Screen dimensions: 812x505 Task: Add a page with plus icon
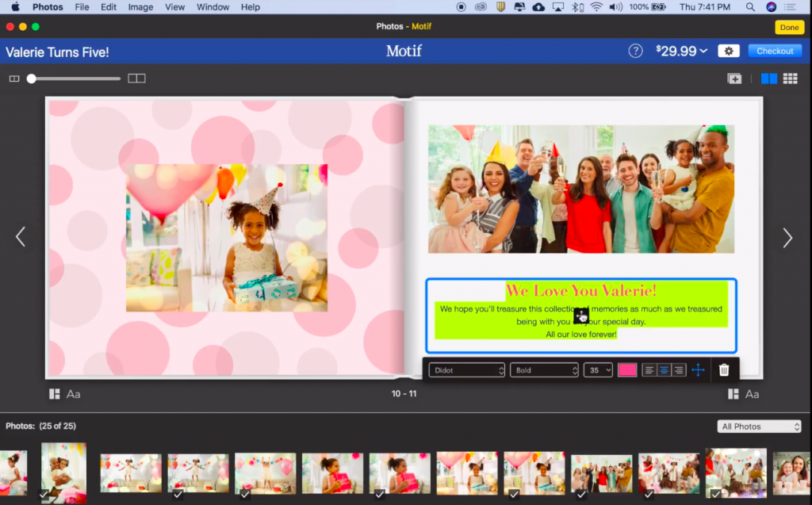(x=734, y=78)
